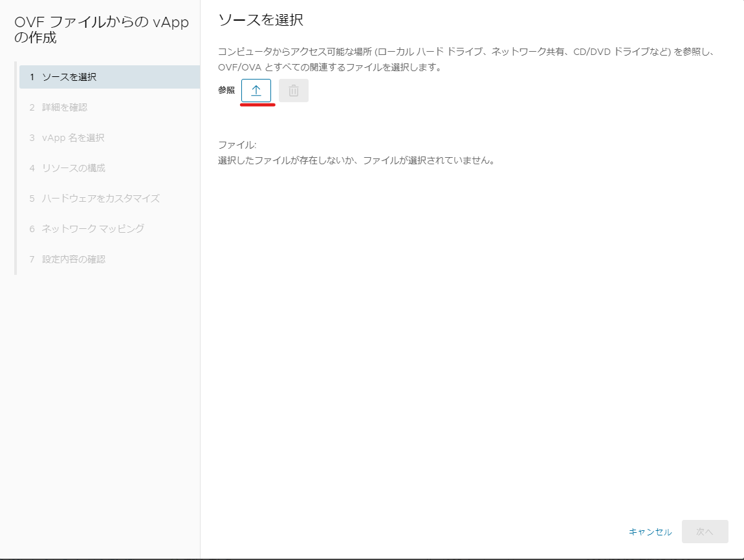Cancel the wizard with キャンセル
Screen dimensions: 744x560
[650, 532]
